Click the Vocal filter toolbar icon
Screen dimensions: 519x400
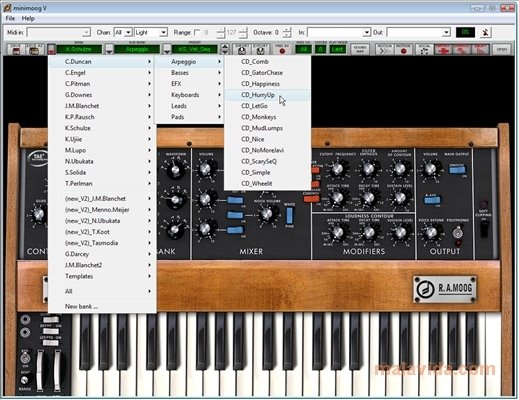(424, 50)
